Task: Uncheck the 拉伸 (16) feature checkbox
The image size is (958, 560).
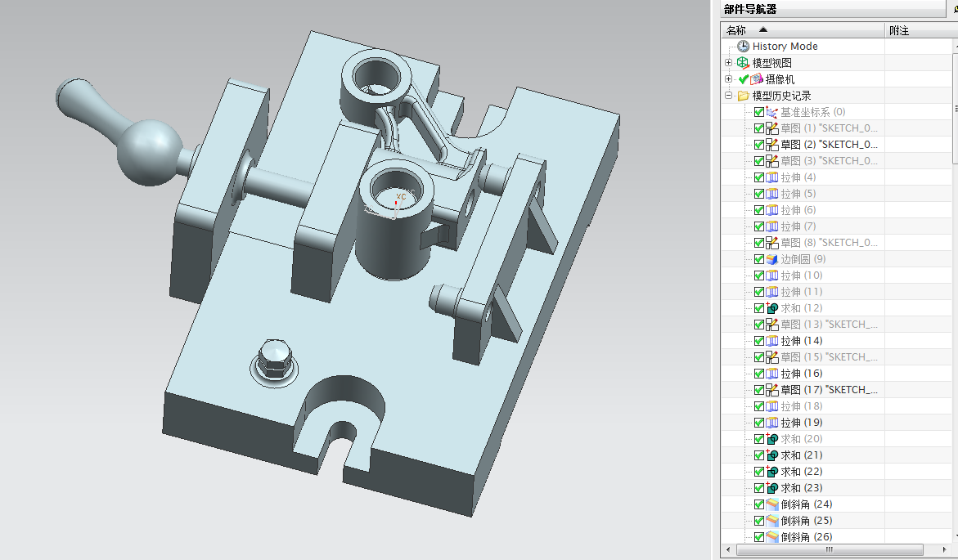Action: point(759,374)
